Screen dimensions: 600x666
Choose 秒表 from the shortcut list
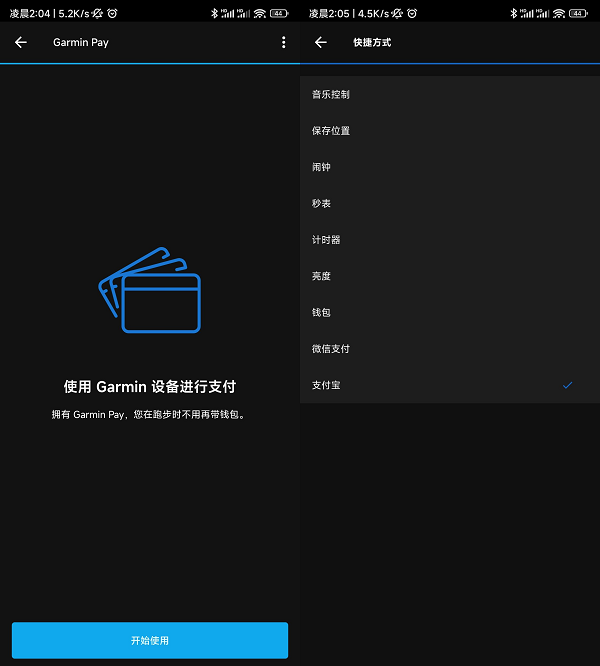pyautogui.click(x=450, y=203)
